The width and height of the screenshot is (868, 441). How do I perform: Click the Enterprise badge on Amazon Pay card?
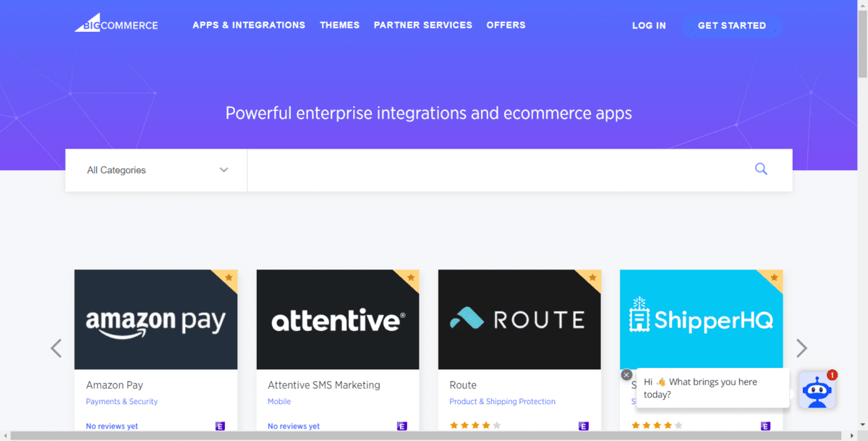220,426
